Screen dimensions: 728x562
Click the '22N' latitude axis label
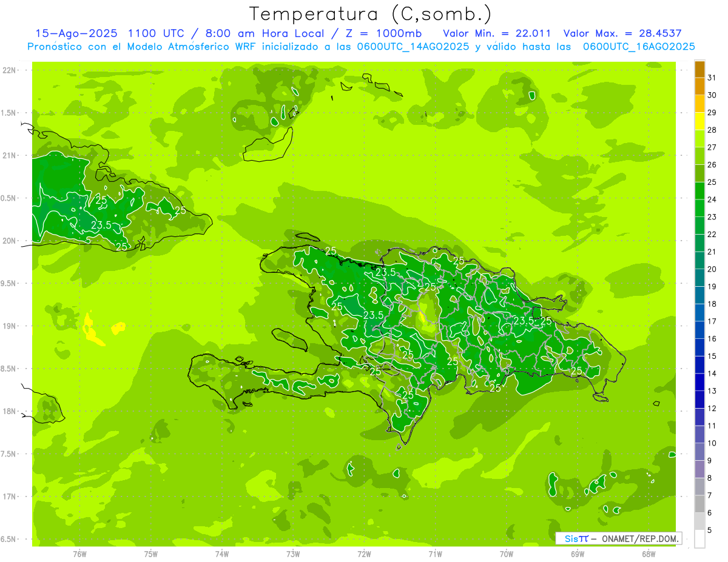point(10,70)
